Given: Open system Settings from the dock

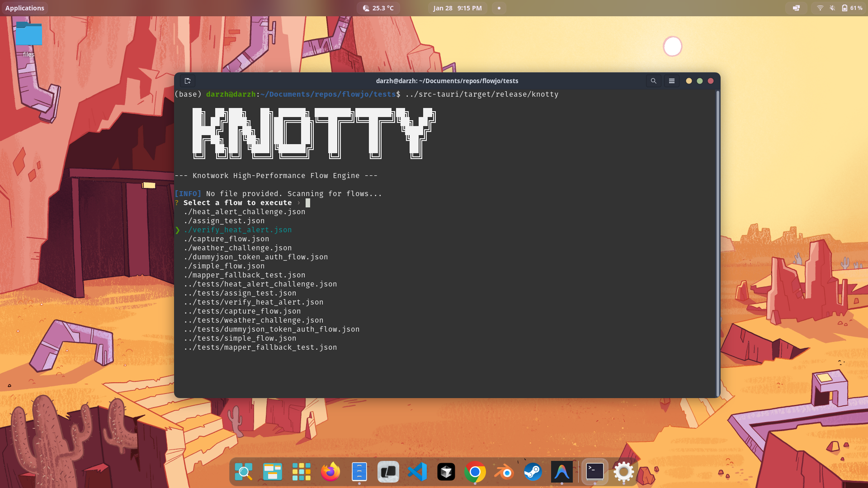Looking at the screenshot, I should point(623,471).
